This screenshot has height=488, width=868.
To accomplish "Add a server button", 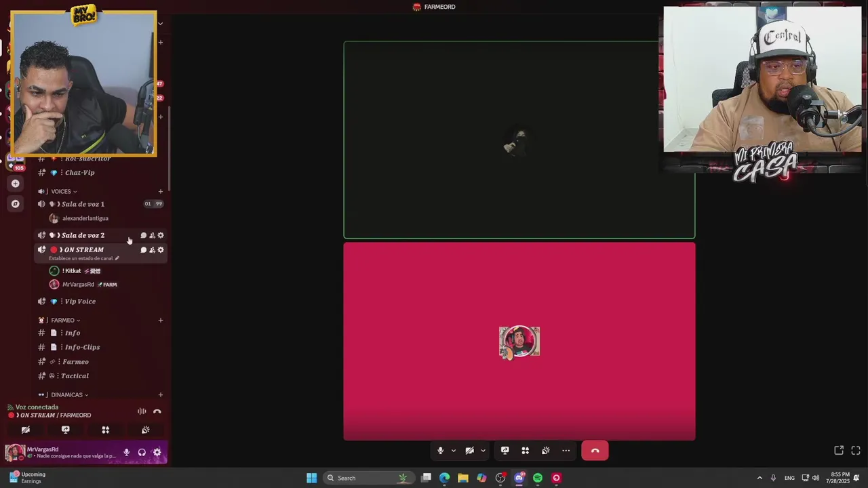I will click(x=16, y=183).
